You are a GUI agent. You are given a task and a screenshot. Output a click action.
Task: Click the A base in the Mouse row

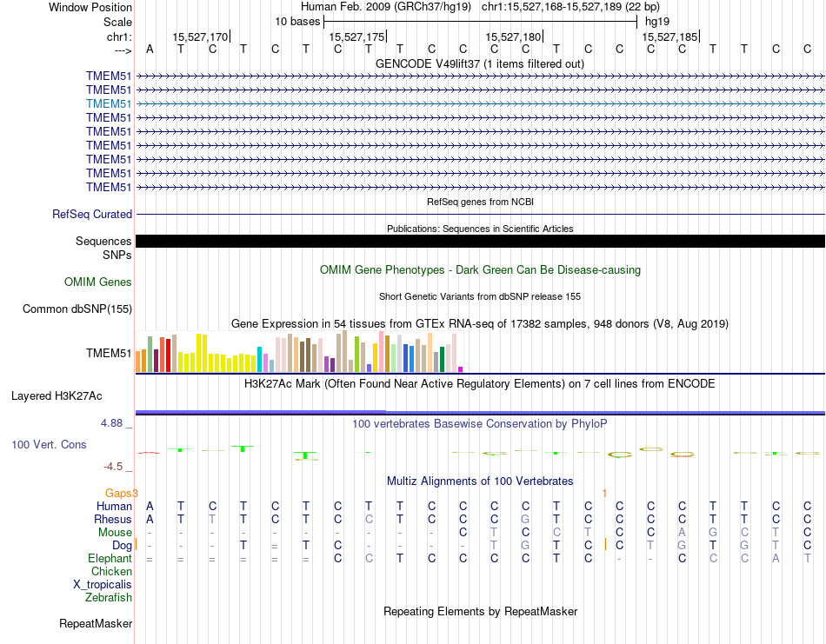[x=682, y=533]
